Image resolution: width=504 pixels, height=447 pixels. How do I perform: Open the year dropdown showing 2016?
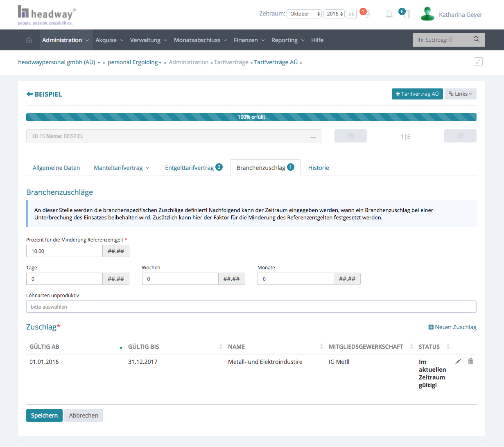pos(334,14)
